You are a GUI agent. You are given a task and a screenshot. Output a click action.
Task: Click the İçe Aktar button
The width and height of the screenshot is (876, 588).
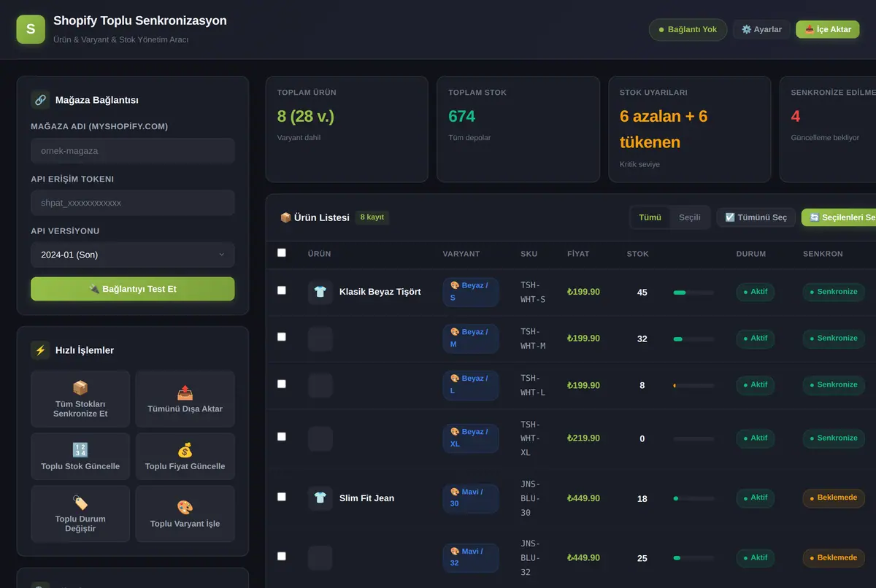(828, 30)
